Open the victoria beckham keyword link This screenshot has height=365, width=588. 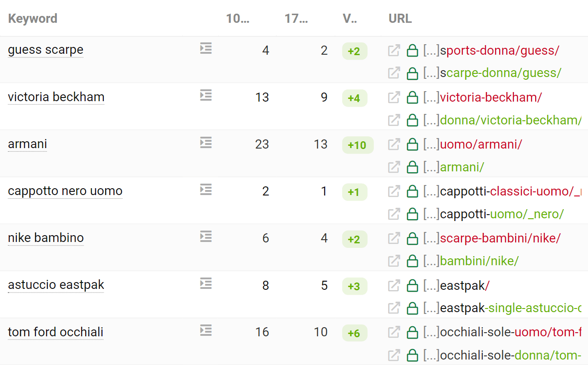click(56, 97)
